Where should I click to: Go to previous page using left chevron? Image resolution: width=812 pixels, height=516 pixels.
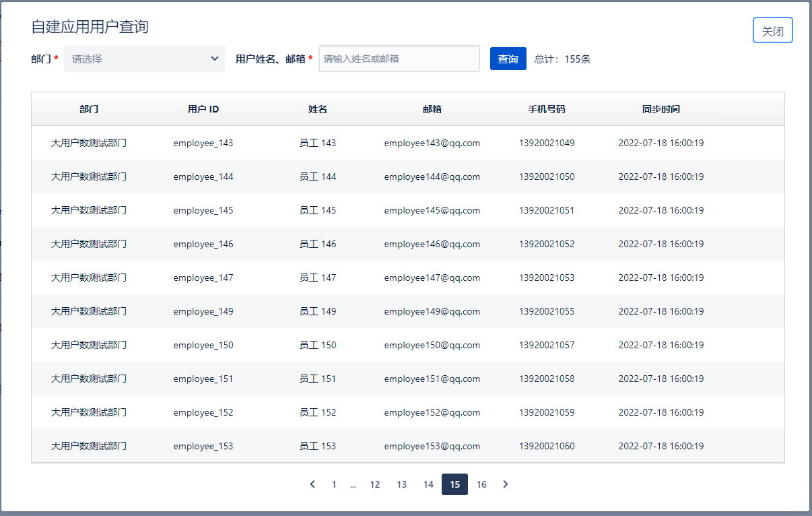[x=312, y=484]
